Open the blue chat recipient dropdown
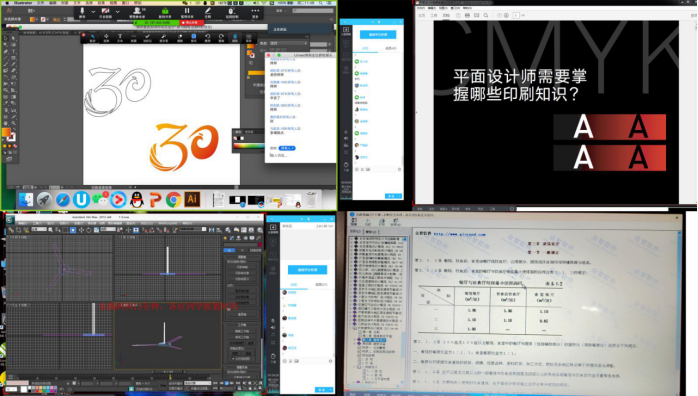The height and width of the screenshot is (396, 698). coord(287,148)
